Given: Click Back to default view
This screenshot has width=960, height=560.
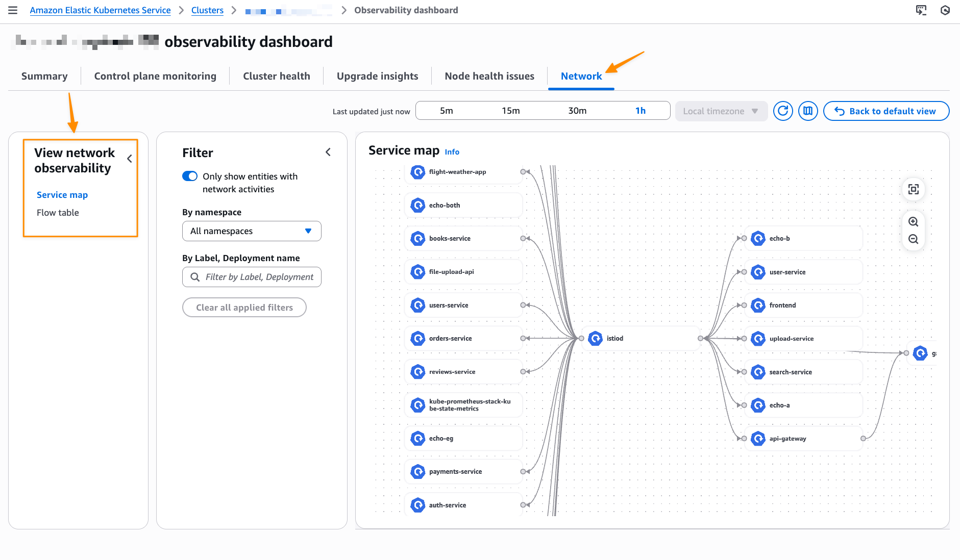Looking at the screenshot, I should [887, 111].
